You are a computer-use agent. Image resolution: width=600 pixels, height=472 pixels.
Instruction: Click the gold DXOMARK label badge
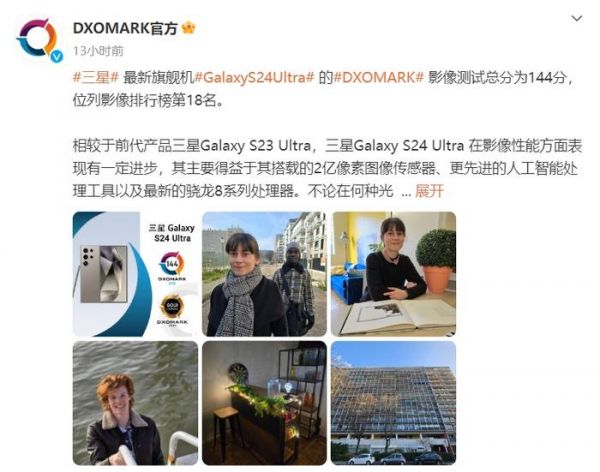pyautogui.click(x=172, y=307)
